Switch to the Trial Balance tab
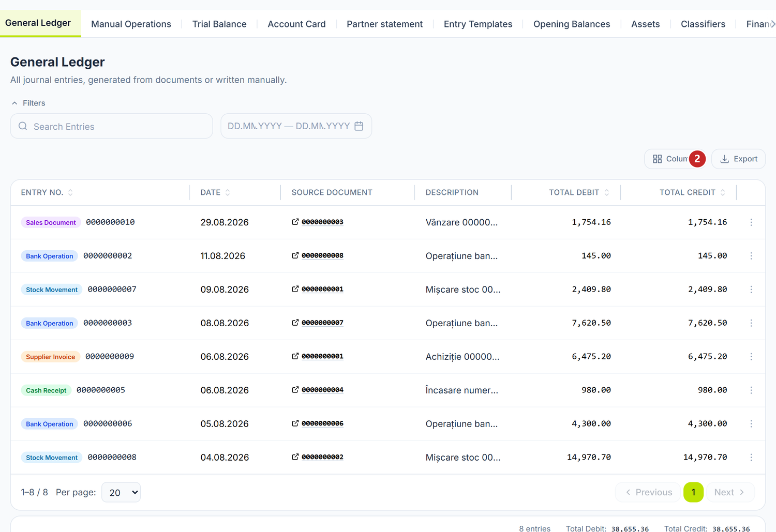Viewport: 776px width, 532px height. click(x=219, y=24)
